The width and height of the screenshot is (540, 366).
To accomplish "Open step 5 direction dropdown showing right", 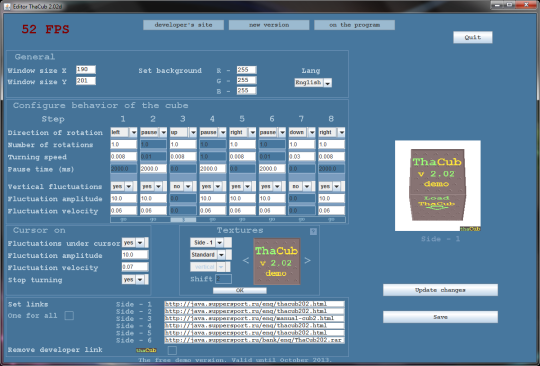I will (243, 132).
